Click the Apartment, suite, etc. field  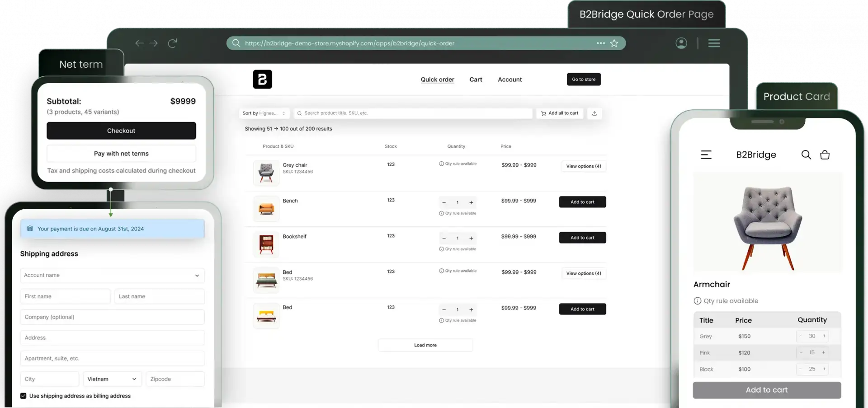112,358
